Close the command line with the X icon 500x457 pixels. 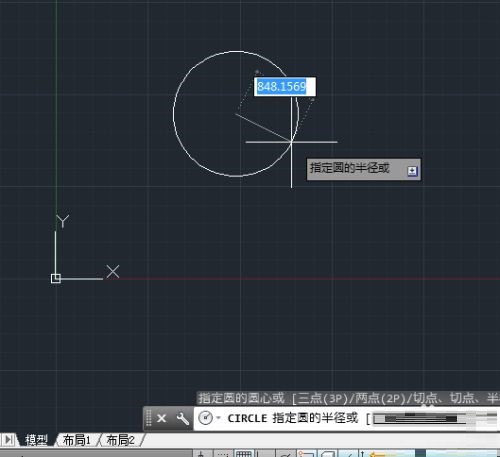pos(162,418)
